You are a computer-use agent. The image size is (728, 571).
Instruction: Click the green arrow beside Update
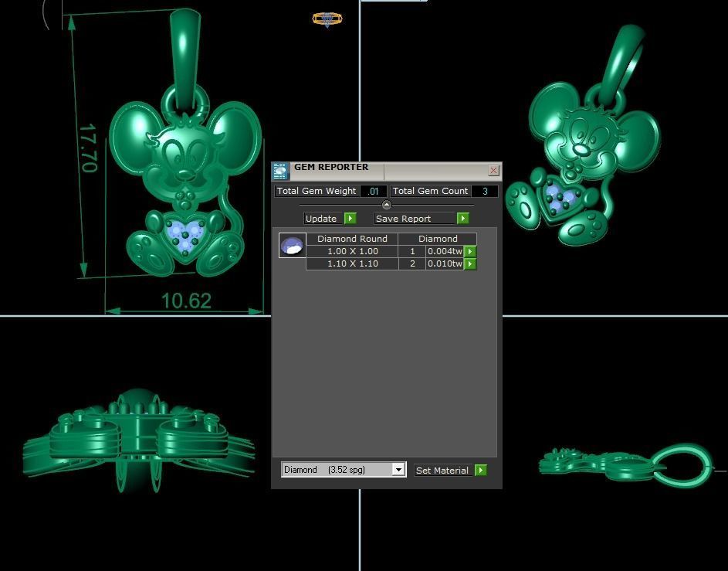tap(350, 218)
